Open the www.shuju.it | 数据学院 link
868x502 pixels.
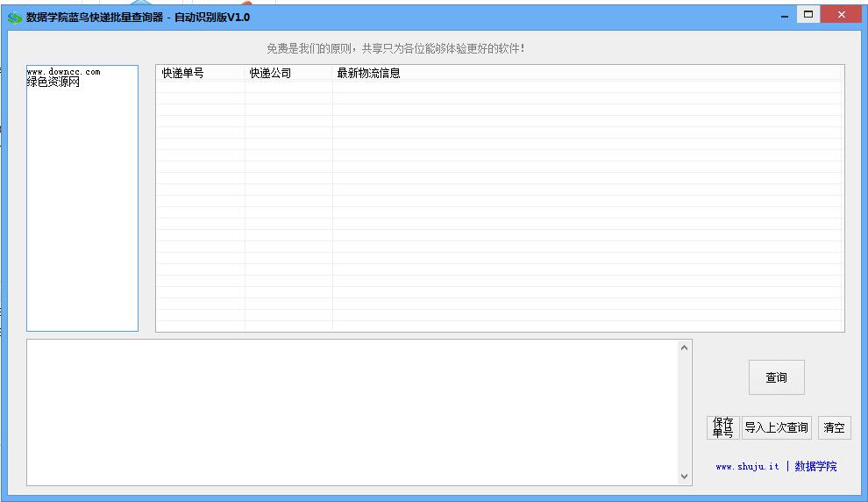[776, 467]
